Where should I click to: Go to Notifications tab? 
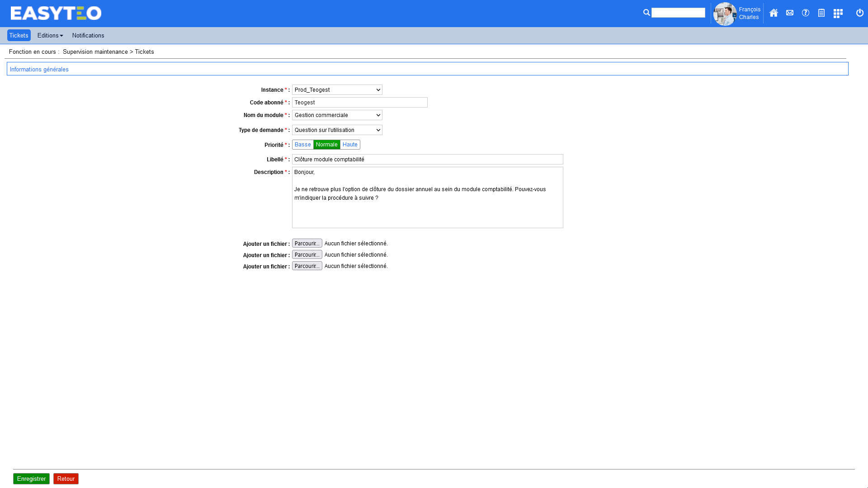[x=88, y=36]
